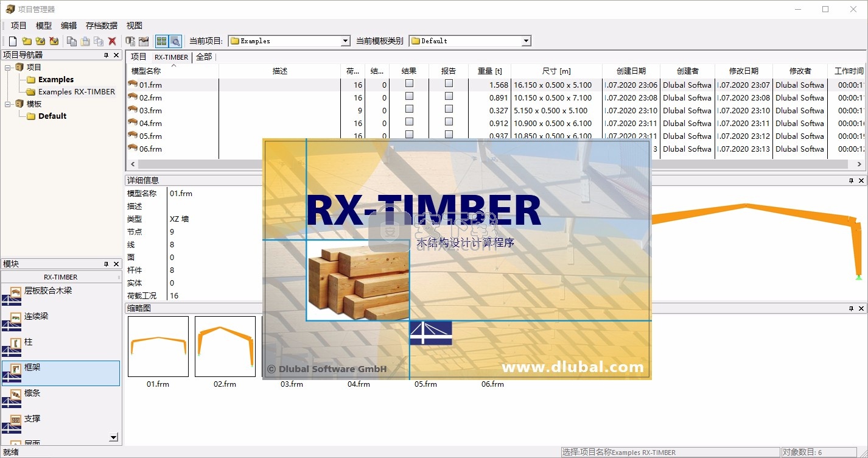Click the module list scroll-down arrow
The height and width of the screenshot is (458, 868).
114,437
